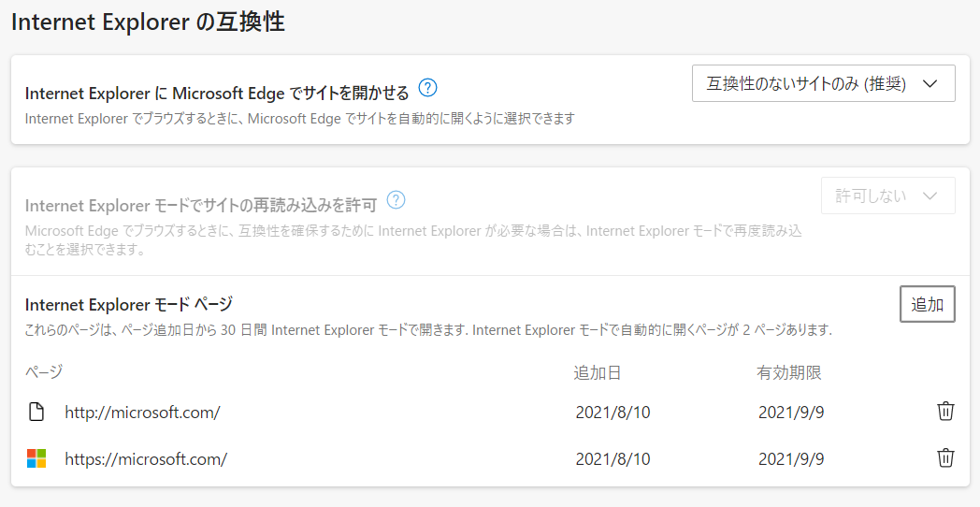Click the 有効期限 column header
The image size is (980, 507).
click(x=788, y=373)
